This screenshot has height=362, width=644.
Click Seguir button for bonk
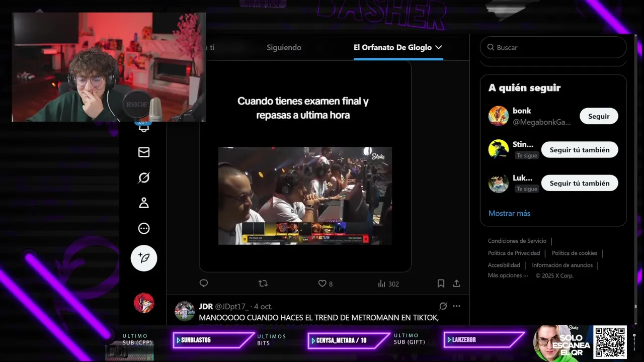click(599, 116)
